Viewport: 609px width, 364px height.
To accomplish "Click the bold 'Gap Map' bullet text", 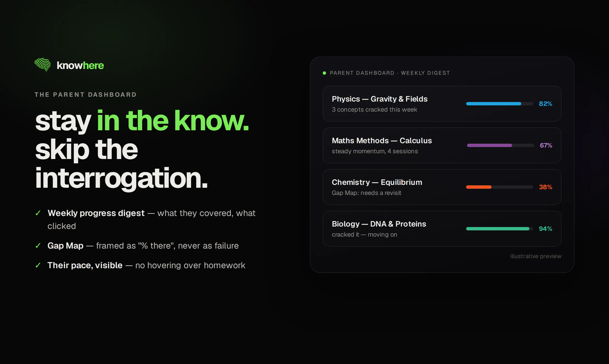I will pos(65,245).
